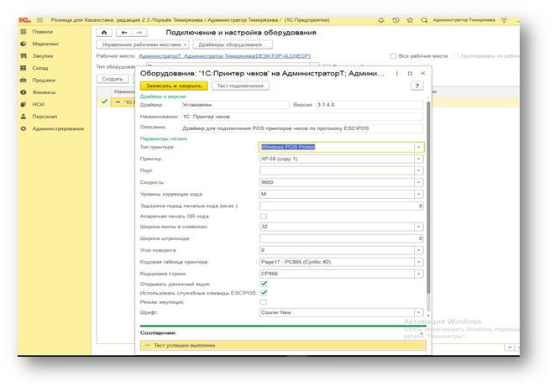Image resolution: width=555 pixels, height=392 pixels.
Task: Click the Записать и закрыть button
Action: tap(175, 86)
